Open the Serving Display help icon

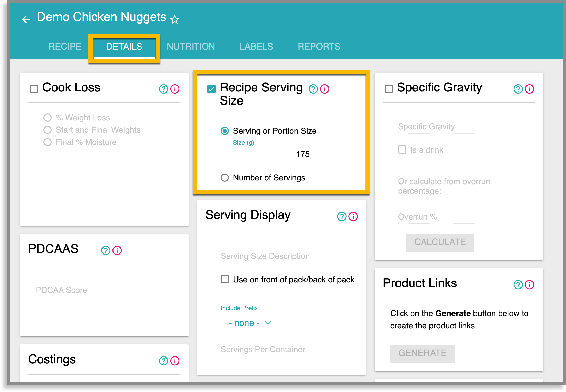(341, 216)
